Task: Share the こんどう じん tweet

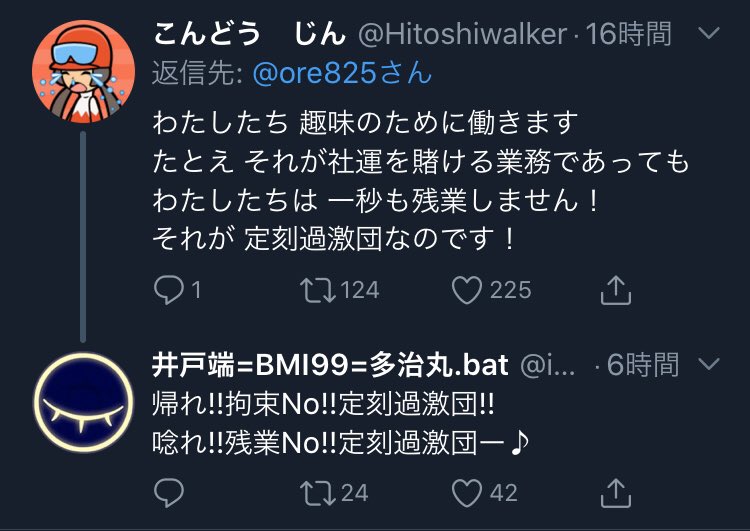Action: coord(616,290)
